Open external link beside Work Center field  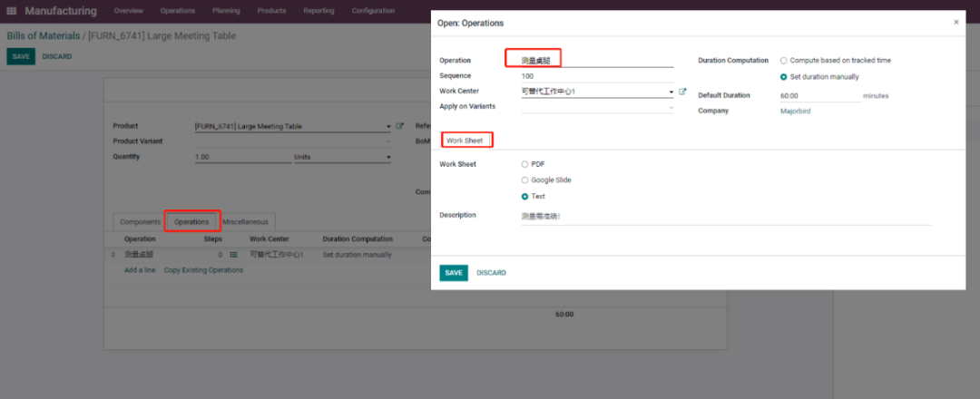click(x=682, y=92)
